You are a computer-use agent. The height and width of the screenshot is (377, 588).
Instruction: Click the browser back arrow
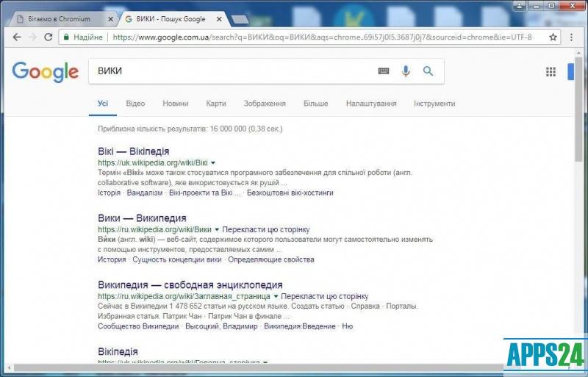click(16, 37)
